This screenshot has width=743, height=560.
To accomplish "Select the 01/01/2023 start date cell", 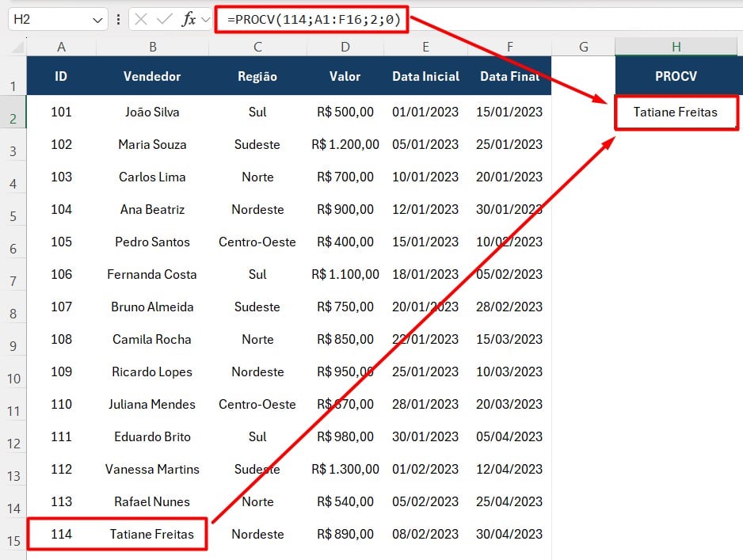I will (425, 112).
